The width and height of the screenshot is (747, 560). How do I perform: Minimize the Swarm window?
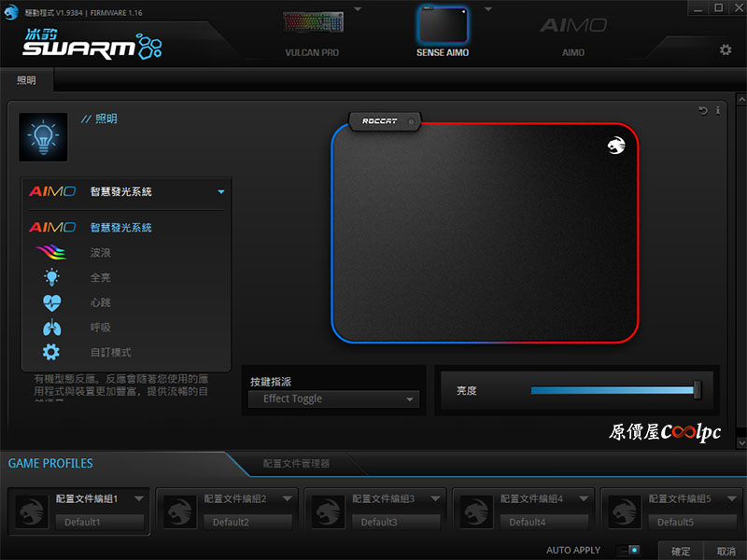tap(698, 8)
